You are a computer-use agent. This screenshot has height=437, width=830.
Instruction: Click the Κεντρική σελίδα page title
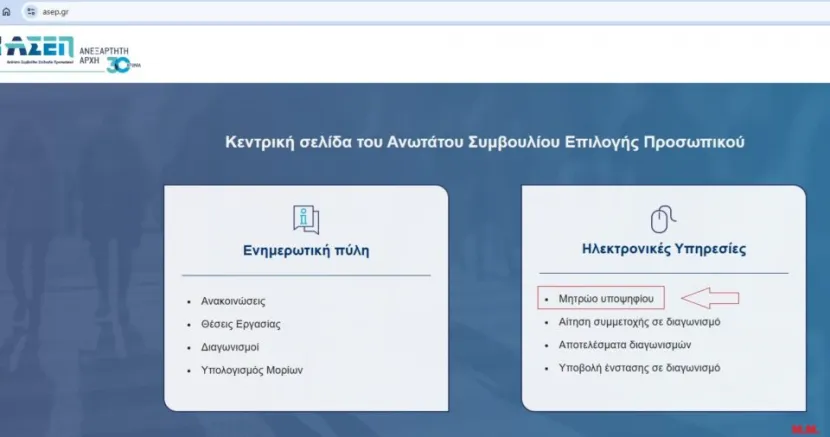pos(485,142)
